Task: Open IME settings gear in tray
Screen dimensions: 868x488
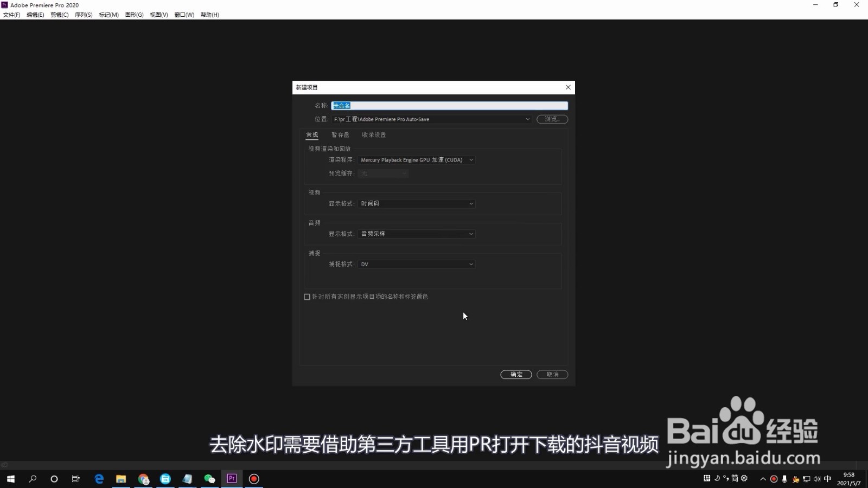Action: click(x=744, y=478)
